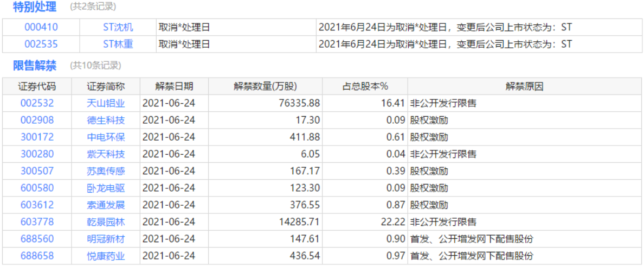The width and height of the screenshot is (644, 266).
Task: Click ST沈机 stock name link
Action: tap(118, 27)
